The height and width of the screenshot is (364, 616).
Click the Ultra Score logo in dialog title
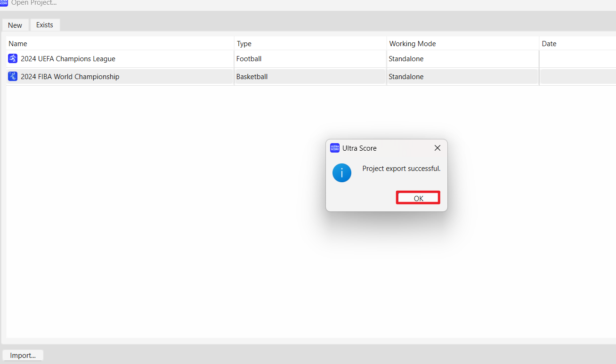(335, 148)
